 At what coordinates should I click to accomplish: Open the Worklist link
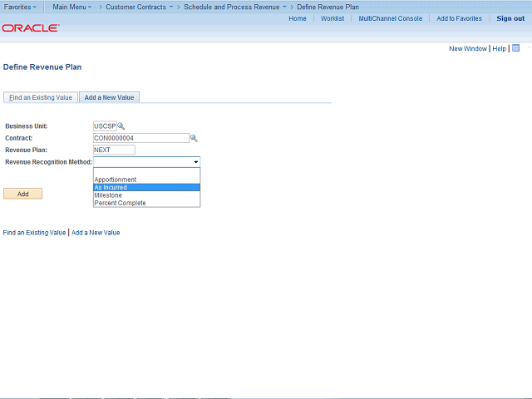(332, 18)
